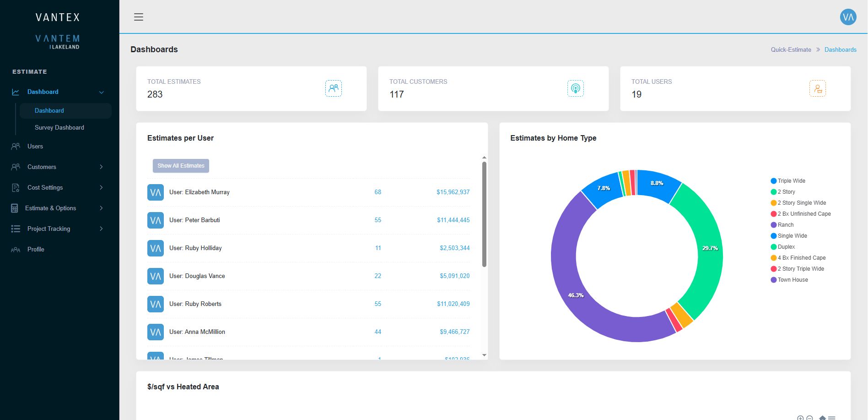Screen dimensions: 868x420
Task: Open the Dashboard submenu item
Action: point(65,111)
